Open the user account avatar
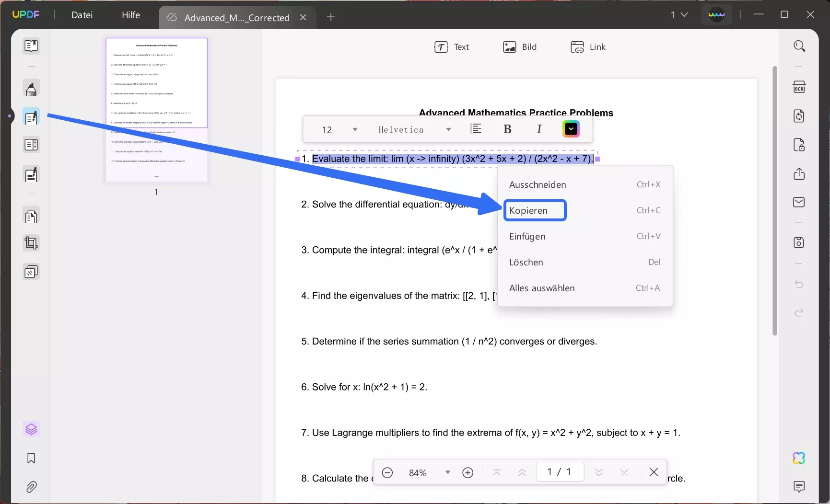Image resolution: width=830 pixels, height=504 pixels. (716, 15)
